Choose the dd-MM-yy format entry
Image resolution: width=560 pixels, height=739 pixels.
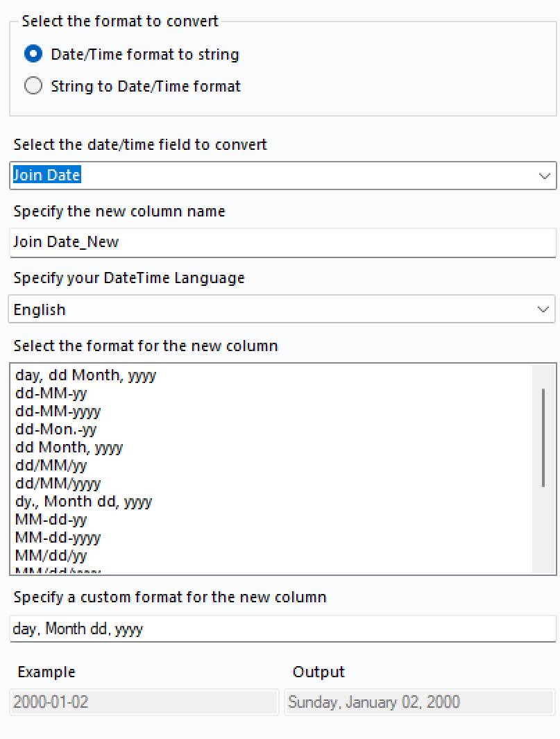pos(51,393)
